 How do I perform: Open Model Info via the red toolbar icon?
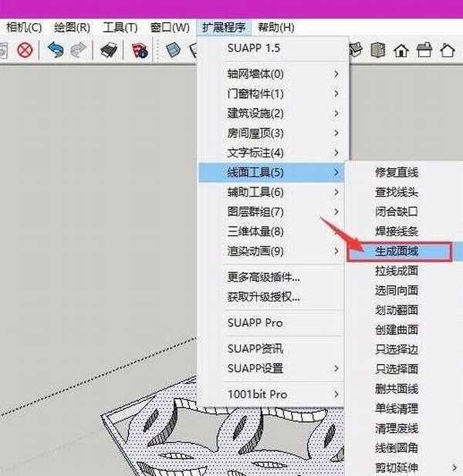(140, 51)
